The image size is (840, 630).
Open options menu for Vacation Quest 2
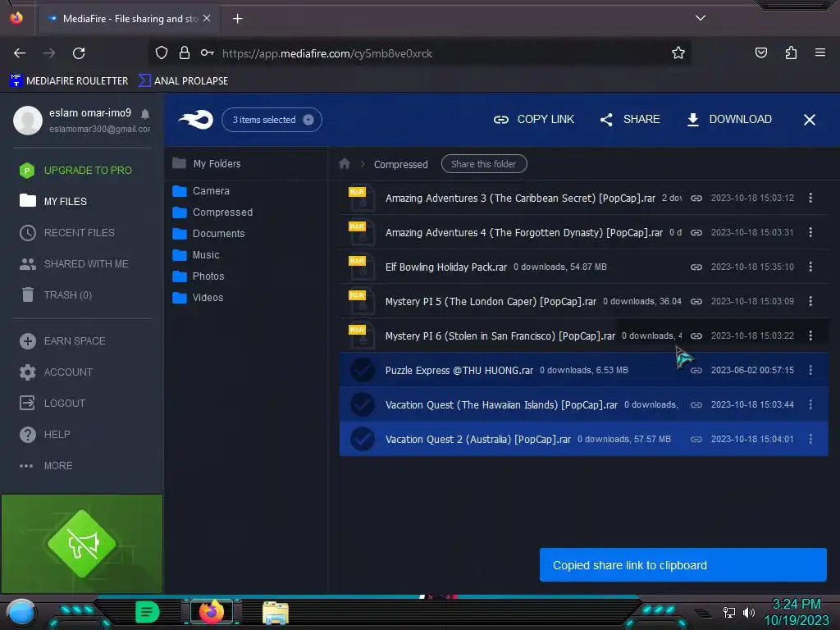[810, 439]
